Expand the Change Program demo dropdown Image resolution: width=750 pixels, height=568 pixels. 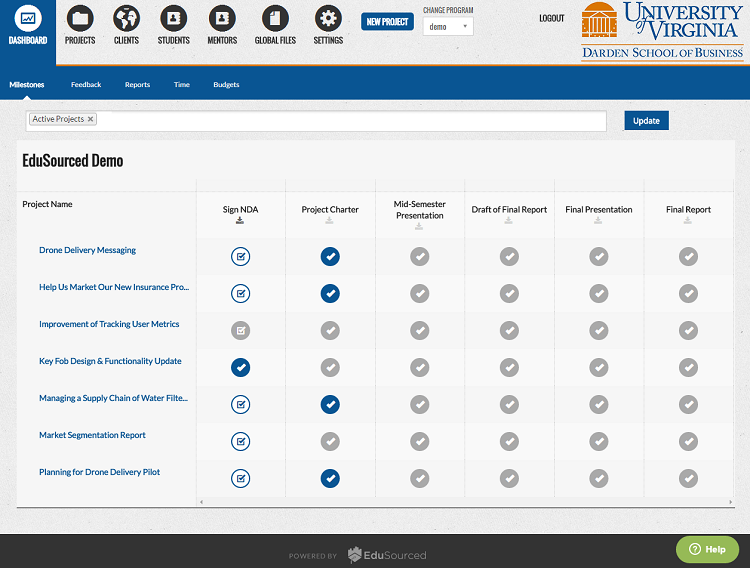click(448, 27)
